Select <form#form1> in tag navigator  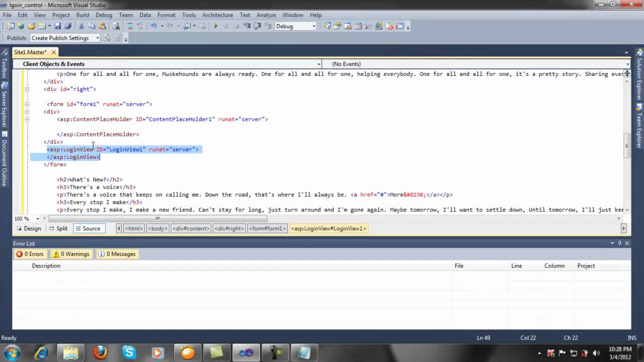267,228
